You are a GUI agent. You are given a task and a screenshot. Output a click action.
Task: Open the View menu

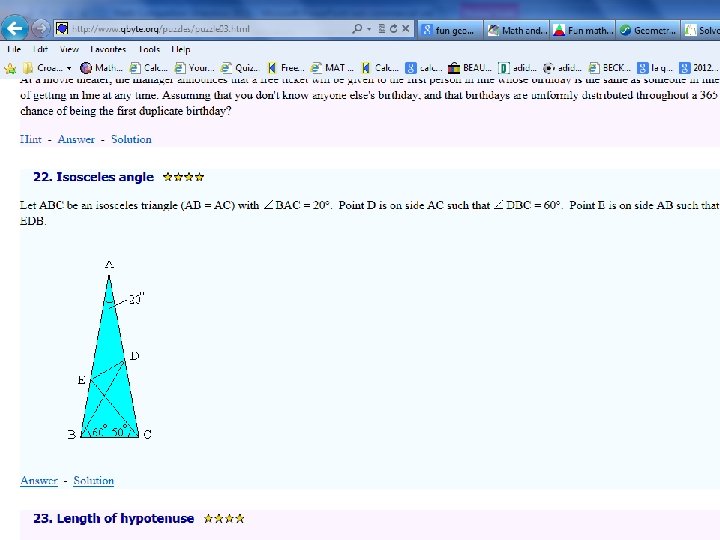[69, 49]
